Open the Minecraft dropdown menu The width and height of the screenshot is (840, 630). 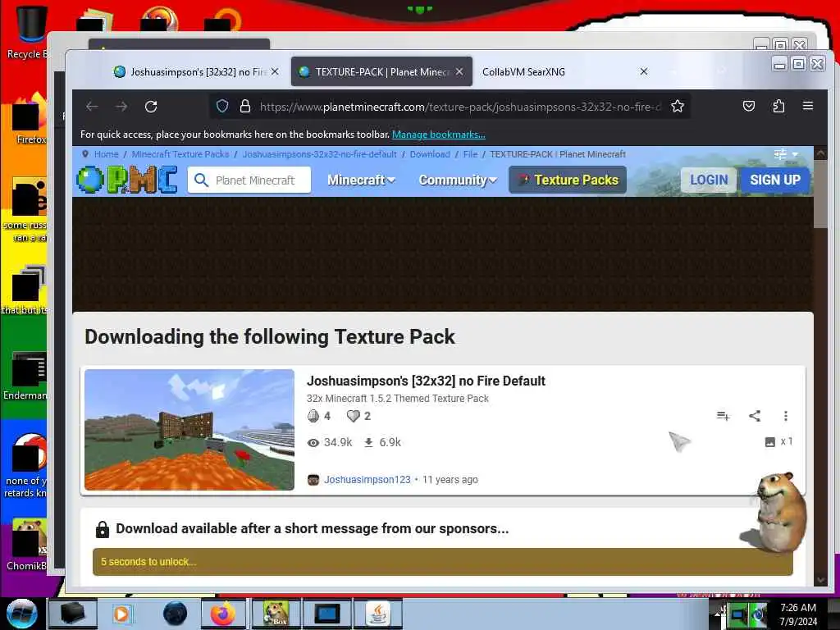[x=361, y=180]
